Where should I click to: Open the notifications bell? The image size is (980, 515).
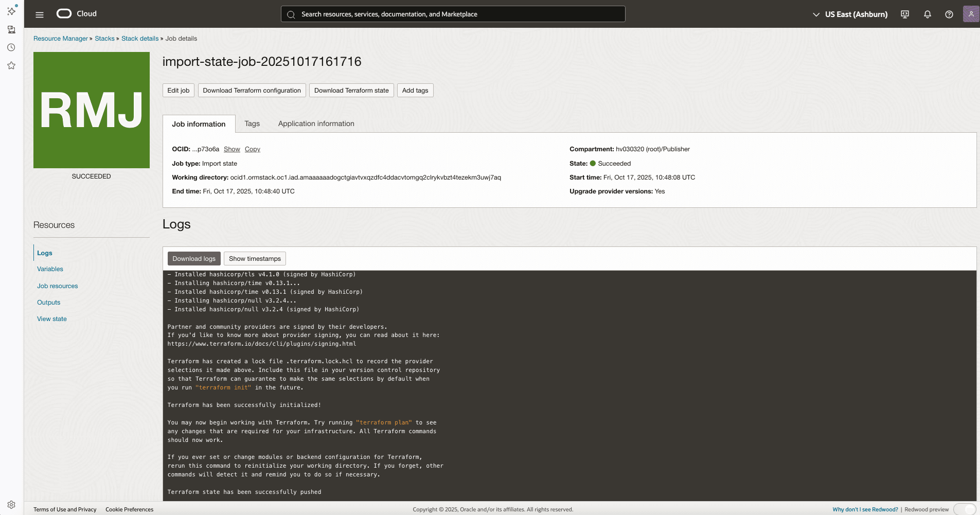927,14
